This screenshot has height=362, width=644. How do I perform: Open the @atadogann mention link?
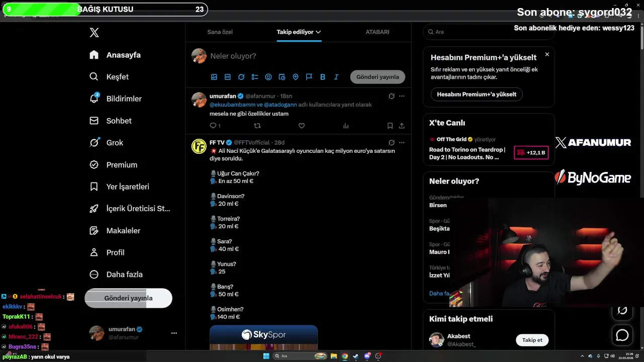[x=280, y=105]
